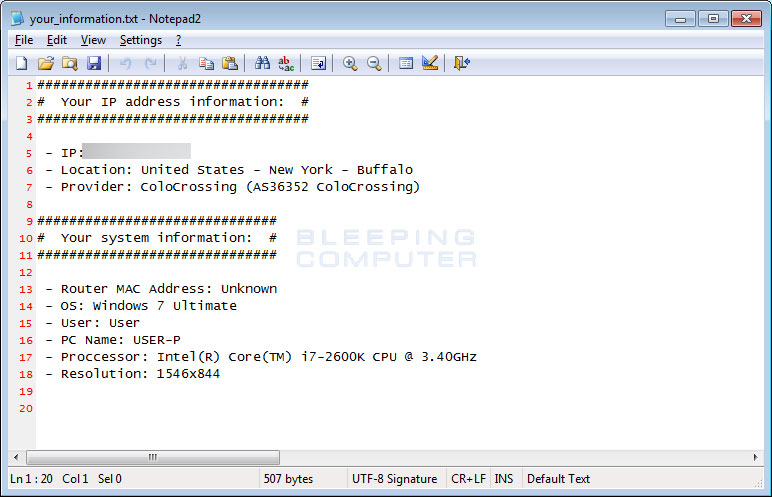Open the View menu
Image resolution: width=772 pixels, height=497 pixels.
click(x=93, y=40)
